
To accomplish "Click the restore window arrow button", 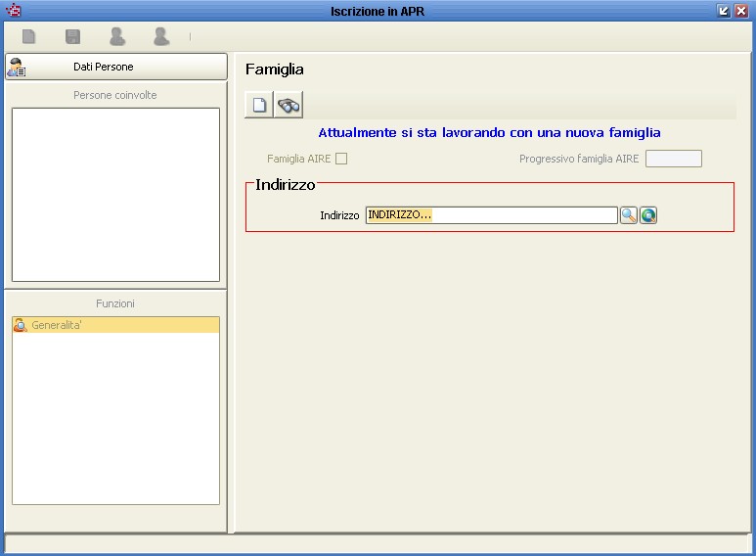I will (x=723, y=11).
